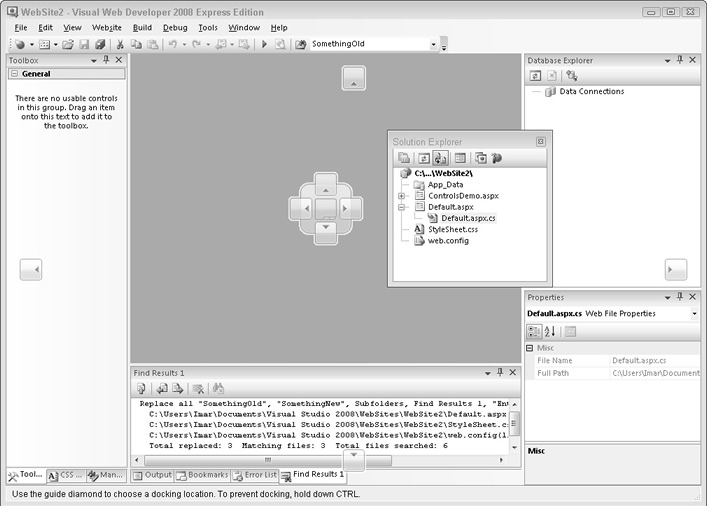Click Properties icon in Solution Explorer toolbar
707x506 pixels.
click(x=404, y=158)
